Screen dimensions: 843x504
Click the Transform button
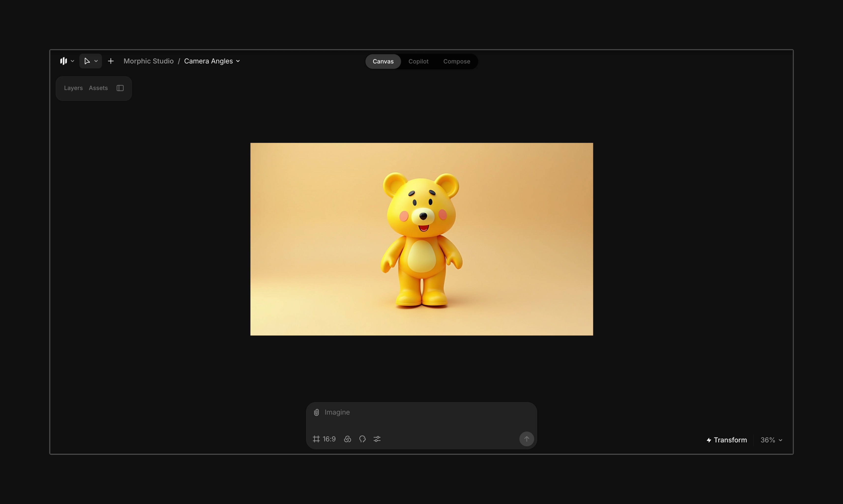(727, 440)
